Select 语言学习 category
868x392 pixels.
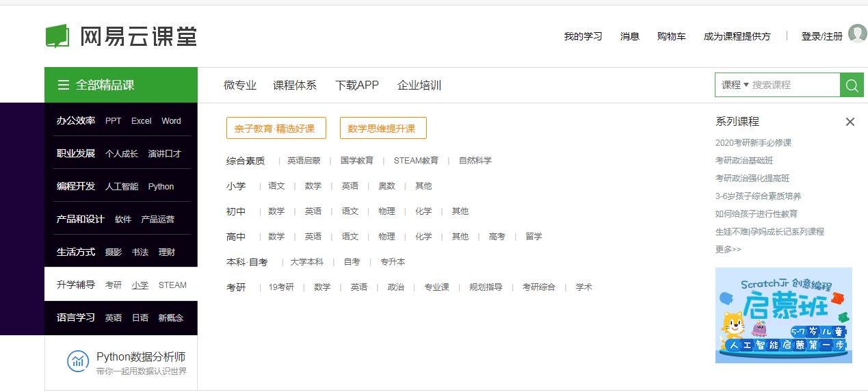coord(76,317)
